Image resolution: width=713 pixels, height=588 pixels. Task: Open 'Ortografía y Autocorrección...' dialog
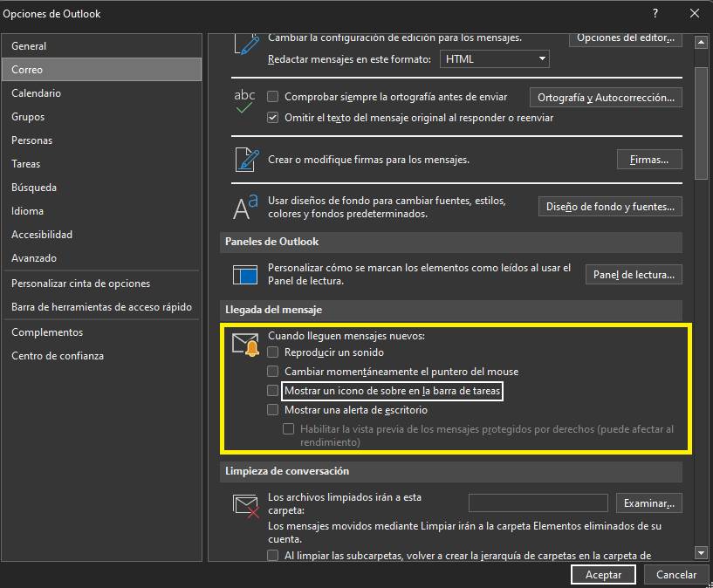tap(606, 98)
